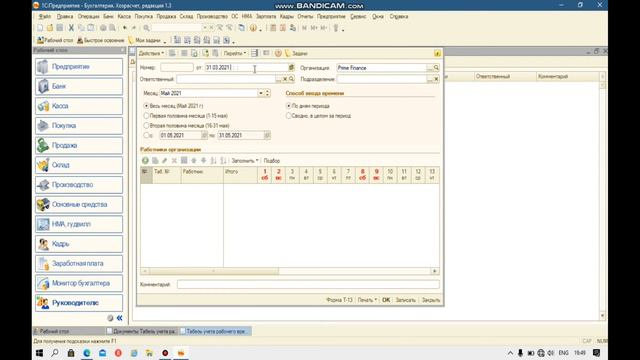Open the Зарплата menu
This screenshot has height=360, width=640.
[266, 17]
